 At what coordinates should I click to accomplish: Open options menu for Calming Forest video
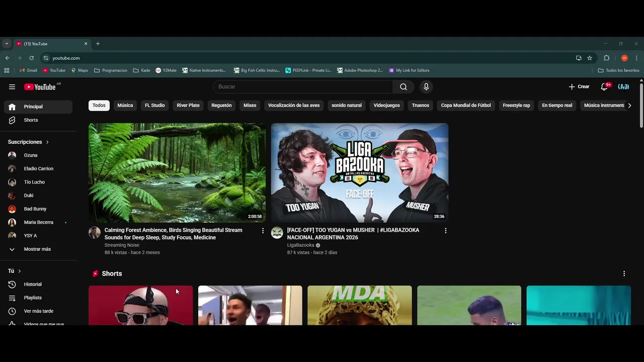[x=263, y=231]
